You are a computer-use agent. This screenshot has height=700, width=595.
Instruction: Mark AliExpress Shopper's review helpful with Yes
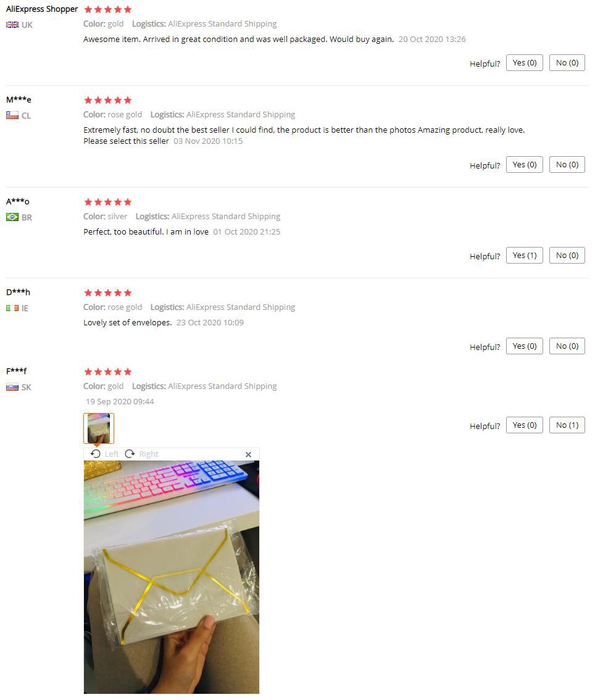[525, 63]
